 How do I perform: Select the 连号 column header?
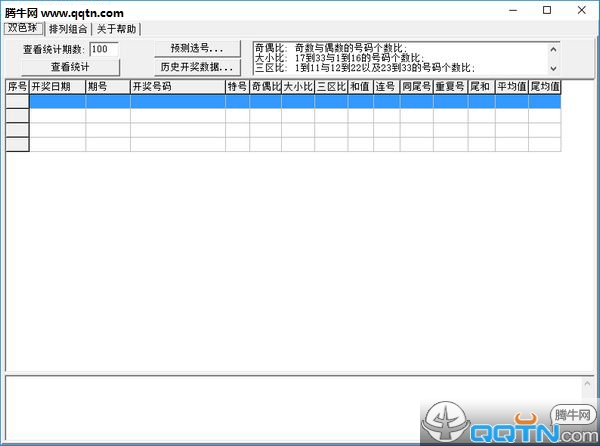click(387, 87)
